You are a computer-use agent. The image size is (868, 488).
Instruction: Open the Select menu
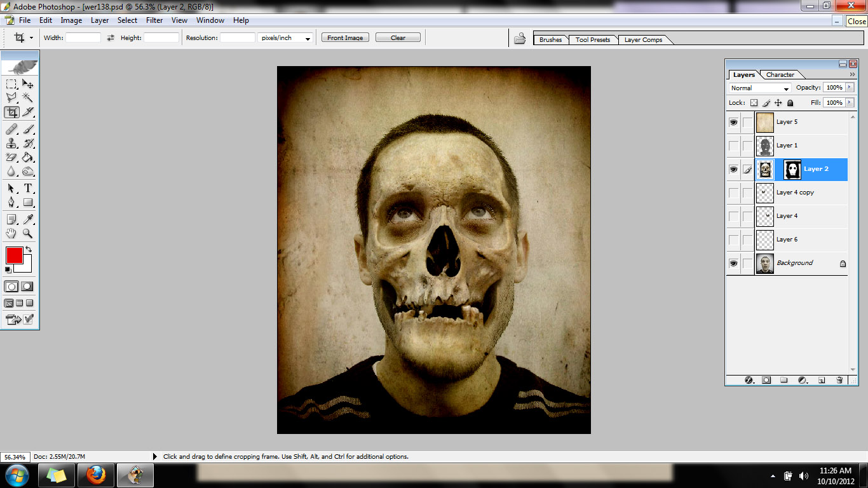(127, 20)
